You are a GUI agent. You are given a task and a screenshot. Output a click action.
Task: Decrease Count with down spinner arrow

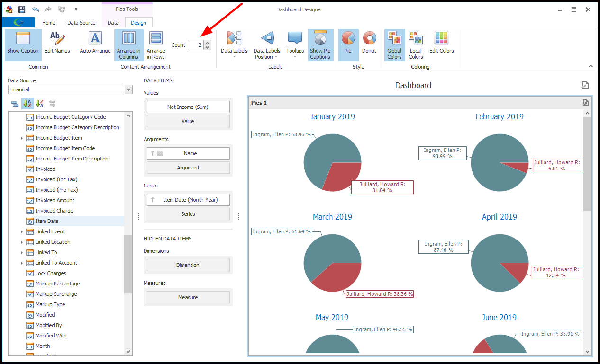(x=208, y=48)
